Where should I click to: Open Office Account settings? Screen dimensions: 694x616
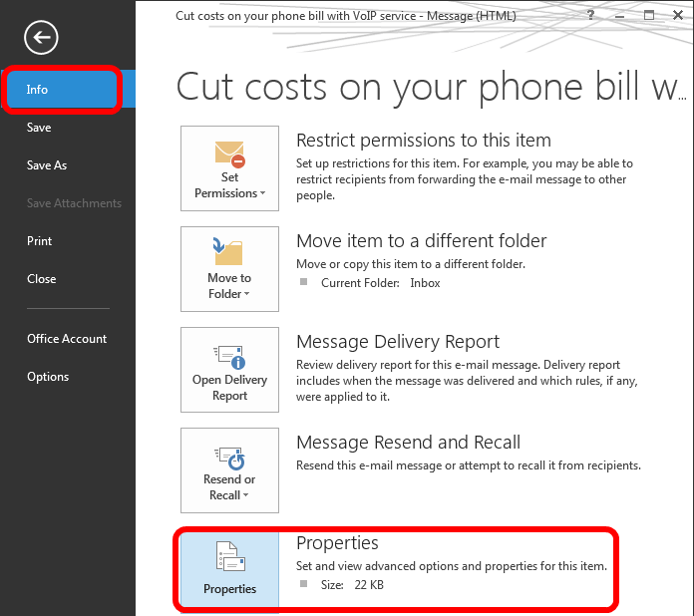coord(67,339)
